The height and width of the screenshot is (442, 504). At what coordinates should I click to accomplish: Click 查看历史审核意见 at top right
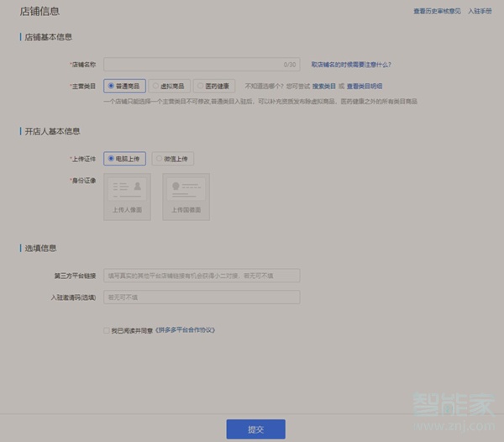[437, 11]
